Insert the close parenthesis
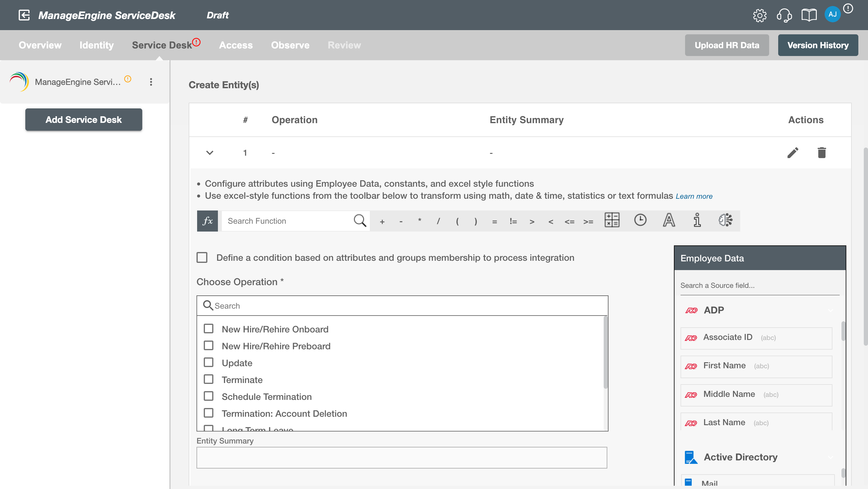868x489 pixels. pos(476,221)
